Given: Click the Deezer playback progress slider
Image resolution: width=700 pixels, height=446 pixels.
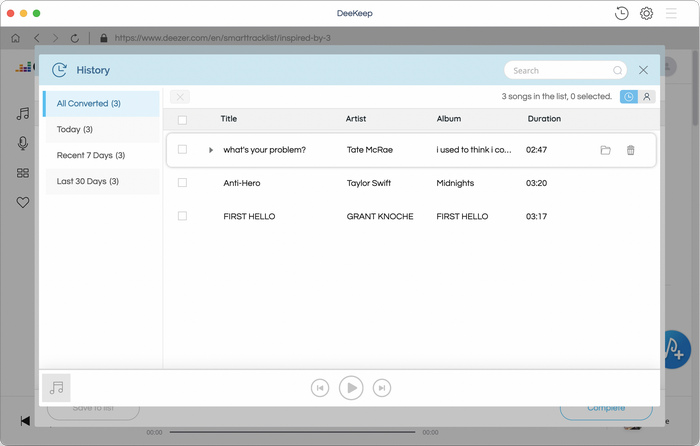Looking at the screenshot, I should point(292,432).
